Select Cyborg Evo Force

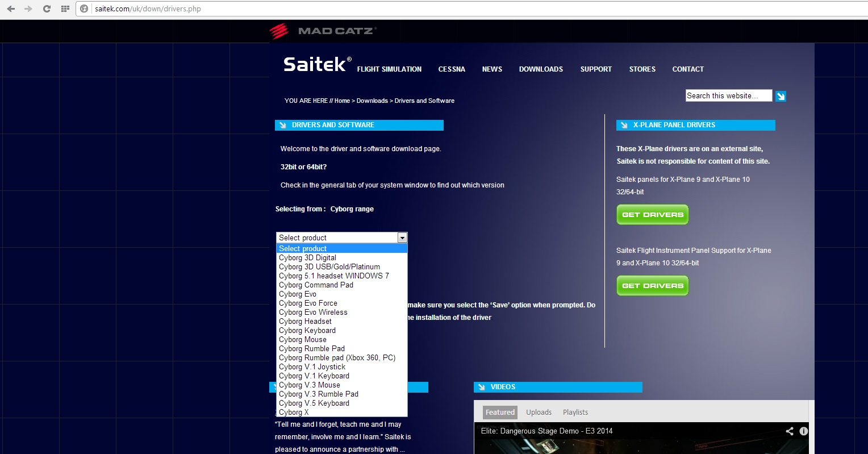point(342,303)
